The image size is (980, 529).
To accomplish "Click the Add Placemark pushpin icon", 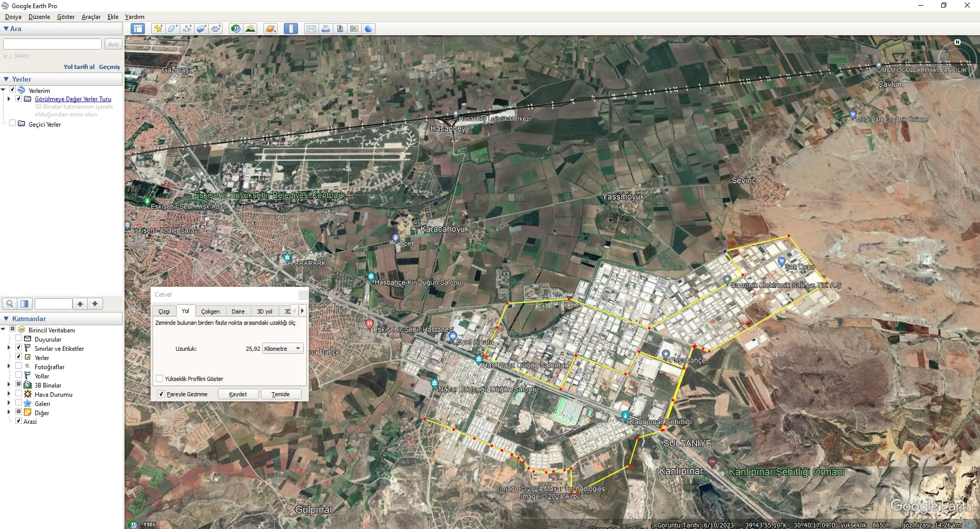I will coord(158,29).
